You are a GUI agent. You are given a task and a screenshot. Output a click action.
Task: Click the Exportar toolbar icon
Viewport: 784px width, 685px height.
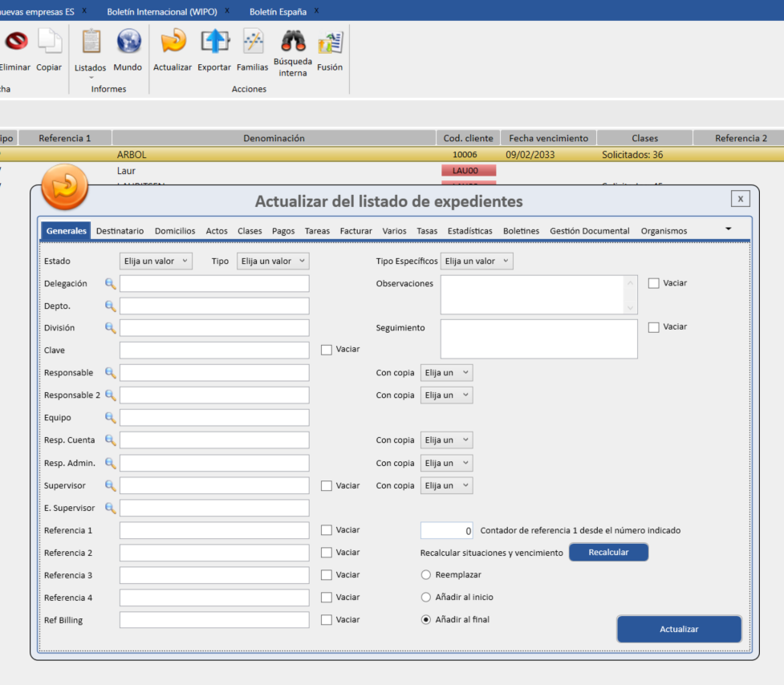click(x=214, y=42)
